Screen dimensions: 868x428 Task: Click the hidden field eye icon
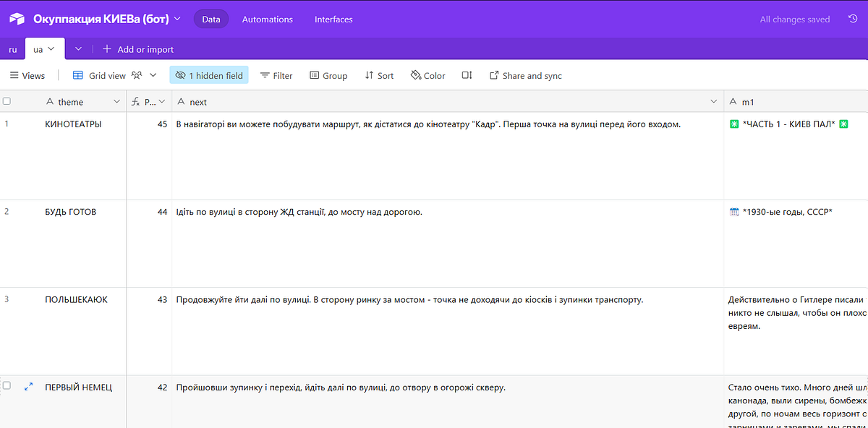click(181, 75)
